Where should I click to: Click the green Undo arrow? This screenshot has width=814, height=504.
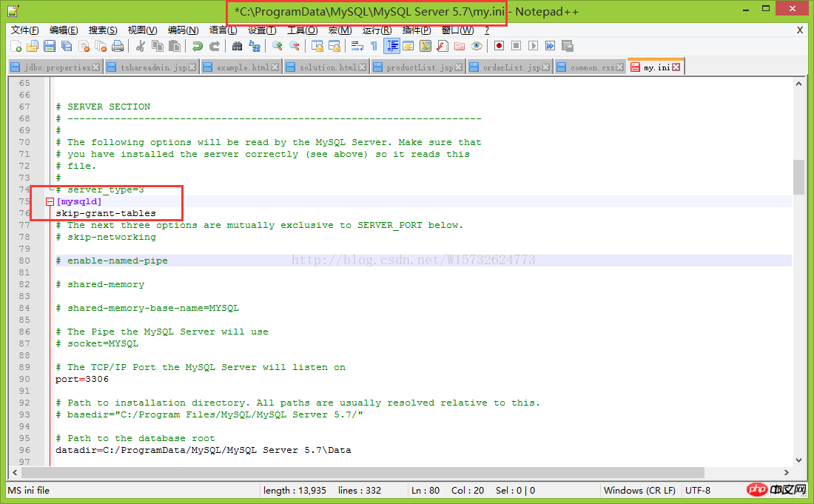pos(198,46)
